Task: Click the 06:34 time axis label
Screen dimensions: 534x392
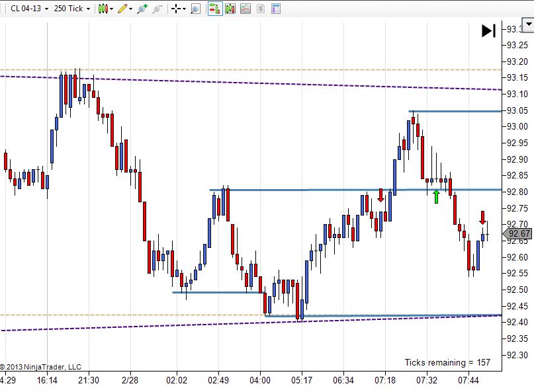Action: (343, 380)
